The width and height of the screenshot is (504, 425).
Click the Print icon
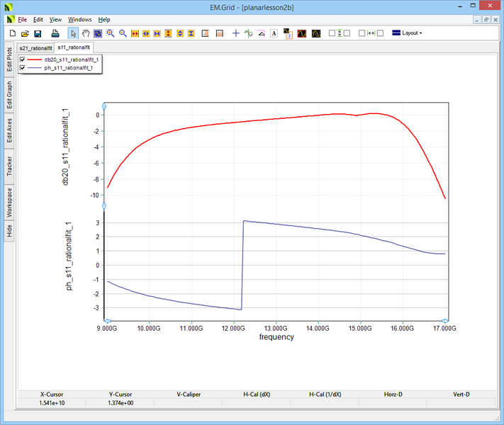(x=55, y=33)
